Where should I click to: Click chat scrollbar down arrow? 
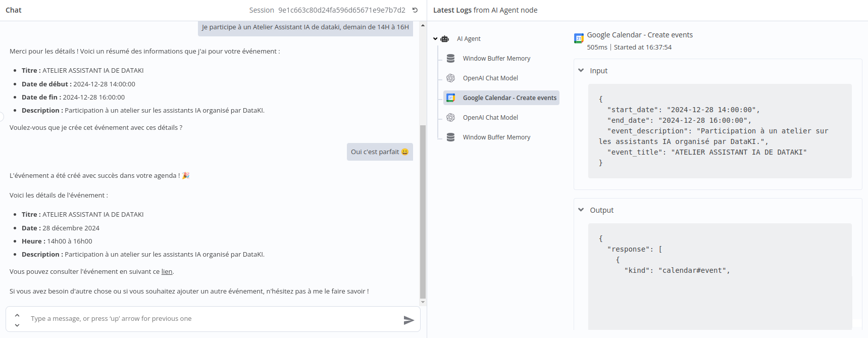tap(423, 302)
